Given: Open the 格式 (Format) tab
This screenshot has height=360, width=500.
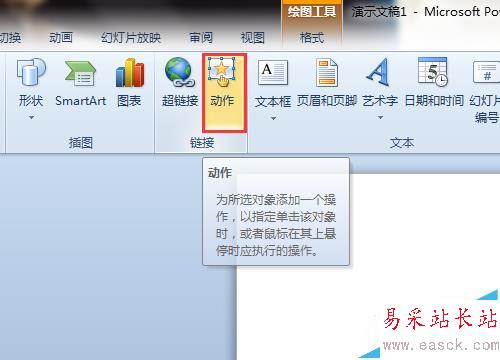Looking at the screenshot, I should pos(312,37).
